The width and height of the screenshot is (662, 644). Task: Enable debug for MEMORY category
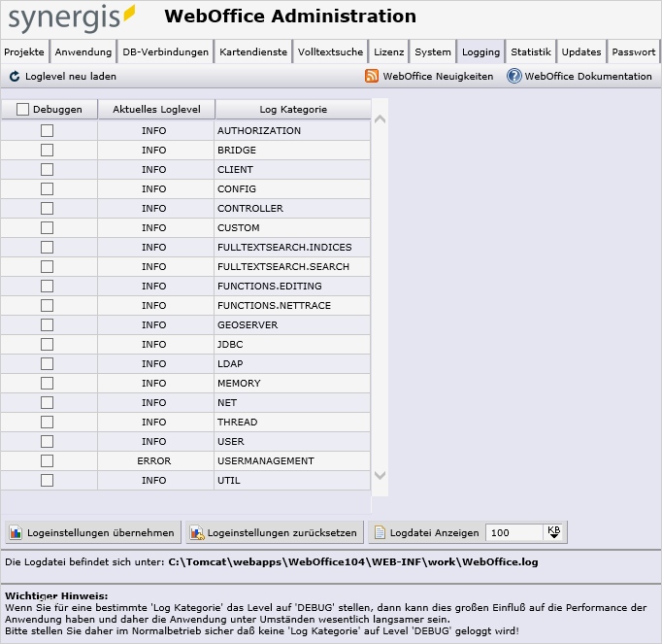pos(47,384)
